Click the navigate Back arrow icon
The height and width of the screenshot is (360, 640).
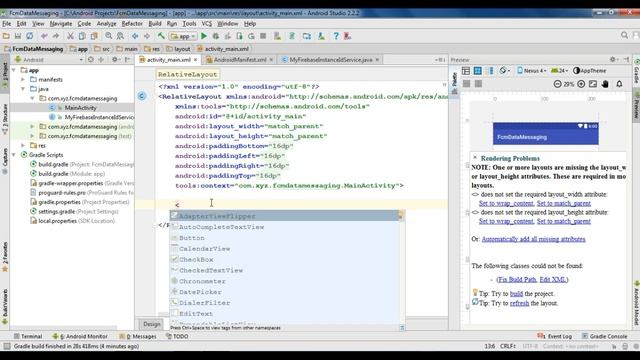click(x=135, y=36)
